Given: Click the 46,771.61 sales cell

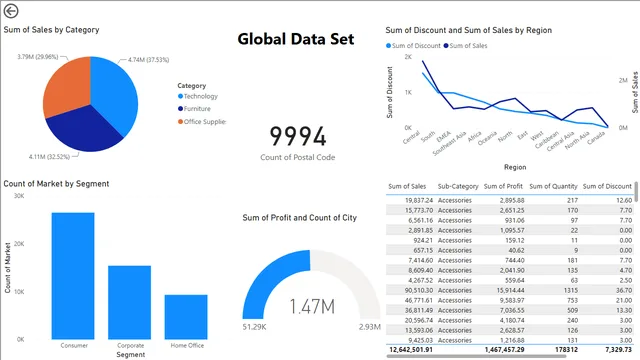Looking at the screenshot, I should click(419, 300).
